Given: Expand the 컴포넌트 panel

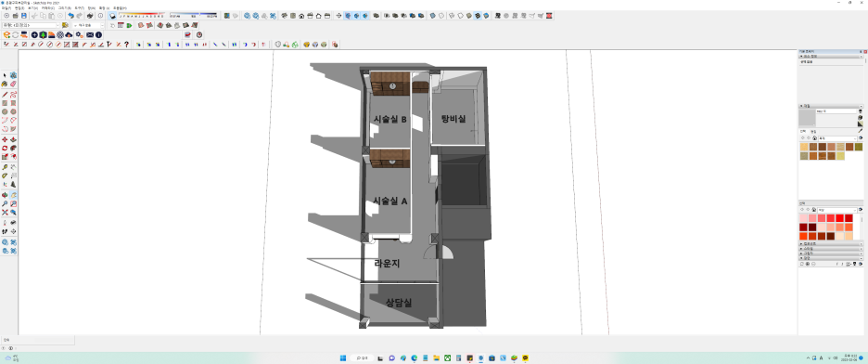Looking at the screenshot, I should [830, 243].
